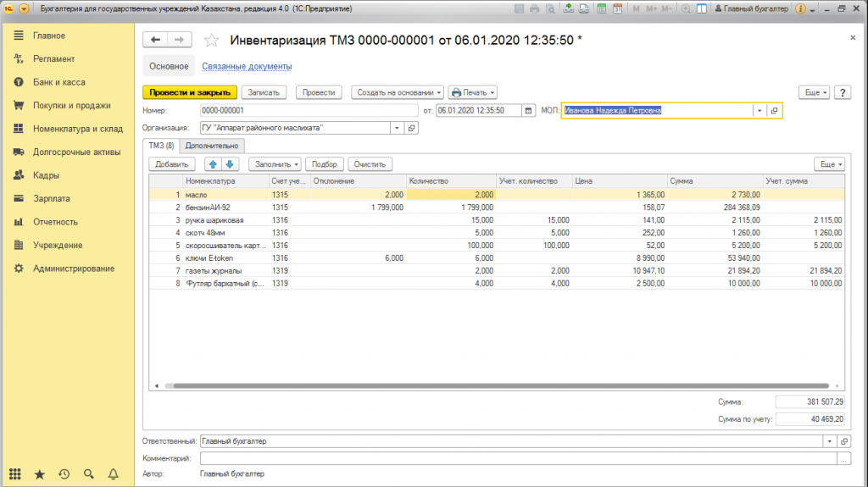Open the favorites star in the bottom panel
This screenshot has width=868, height=487.
[39, 475]
